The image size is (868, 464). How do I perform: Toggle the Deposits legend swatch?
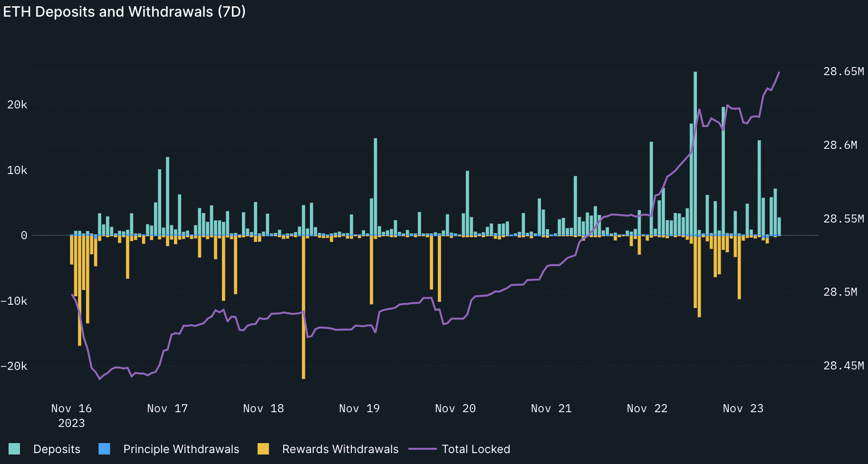pos(14,449)
